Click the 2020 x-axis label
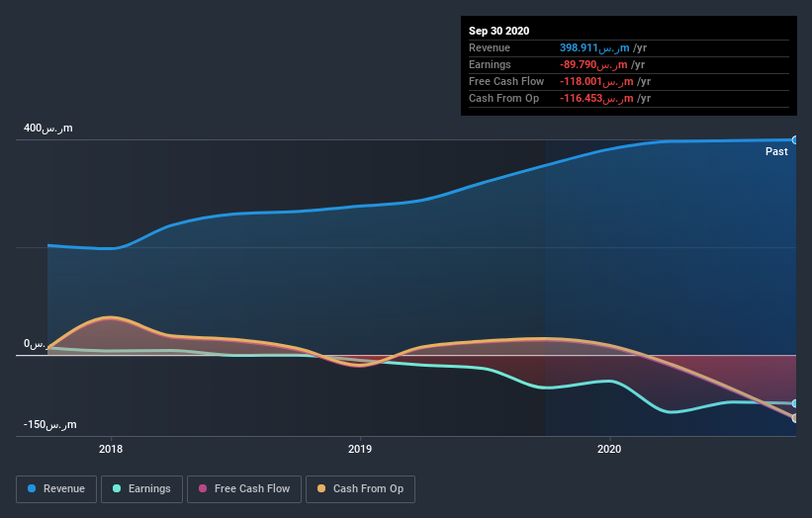This screenshot has width=812, height=518. click(609, 449)
